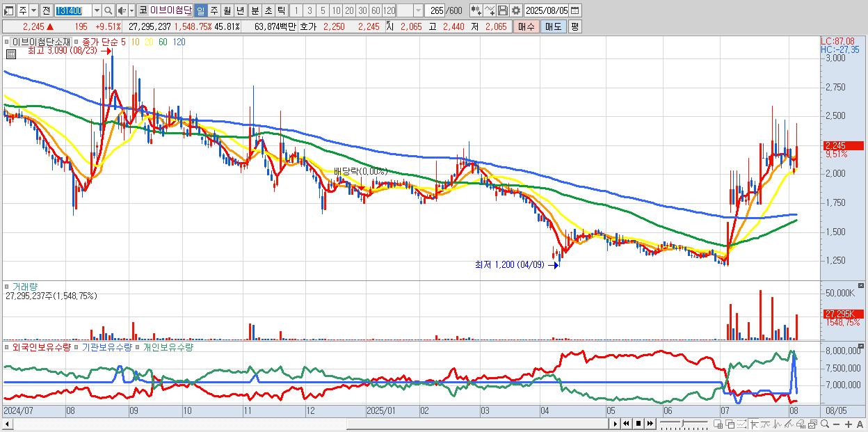Select yearly '년' chart period
The width and height of the screenshot is (868, 432).
240,11
